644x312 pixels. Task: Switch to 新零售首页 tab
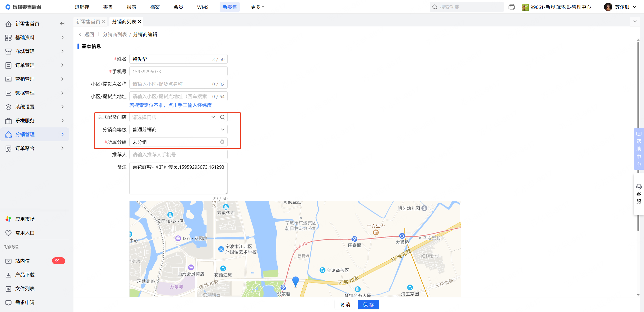point(88,22)
